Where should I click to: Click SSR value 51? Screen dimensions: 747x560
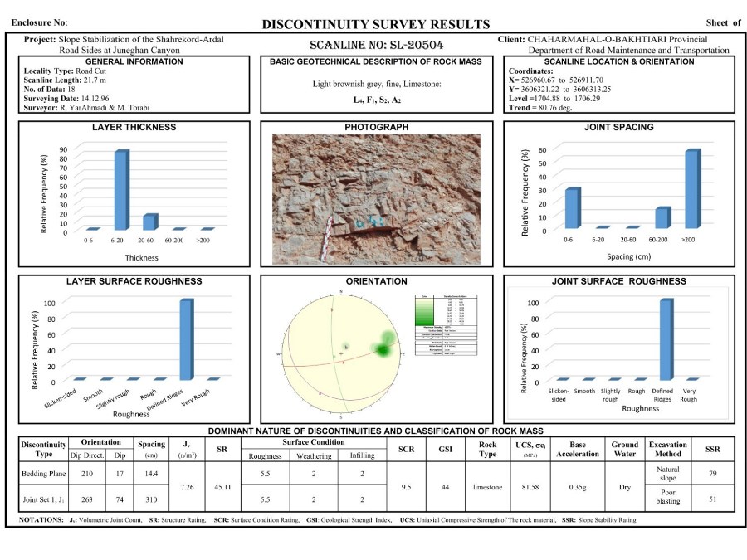713,499
